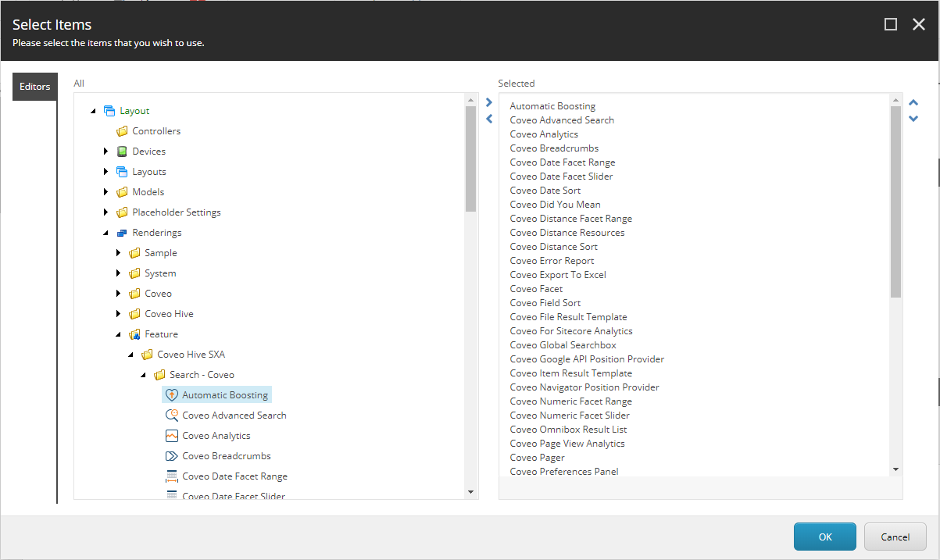This screenshot has width=940, height=560.
Task: Click the OK button
Action: [x=824, y=537]
